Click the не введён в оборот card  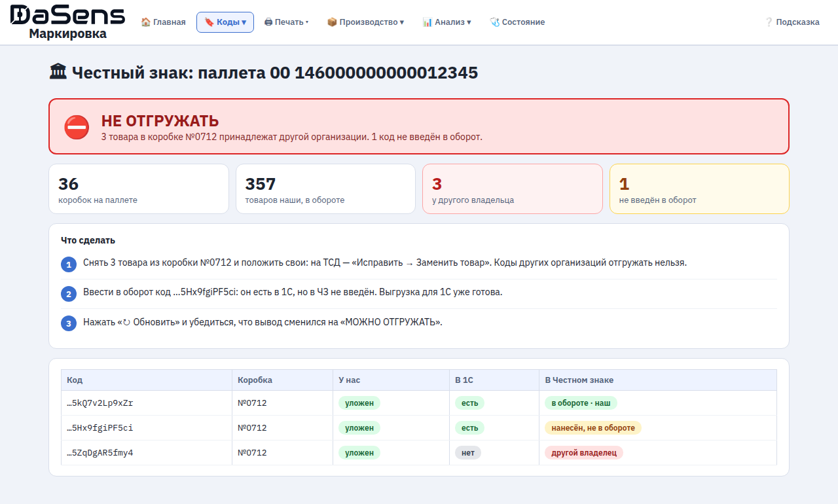pos(699,189)
